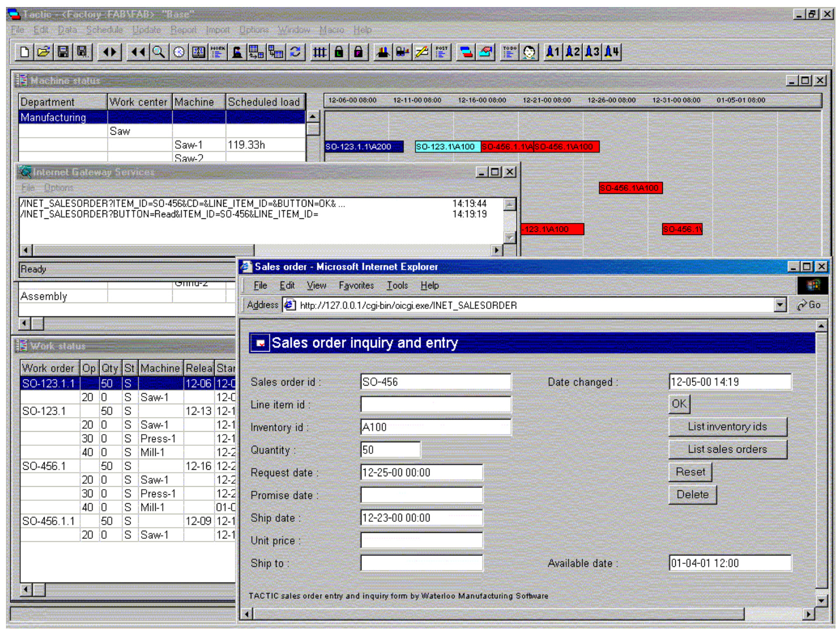
Task: Click the Open folder toolbar icon
Action: point(44,52)
